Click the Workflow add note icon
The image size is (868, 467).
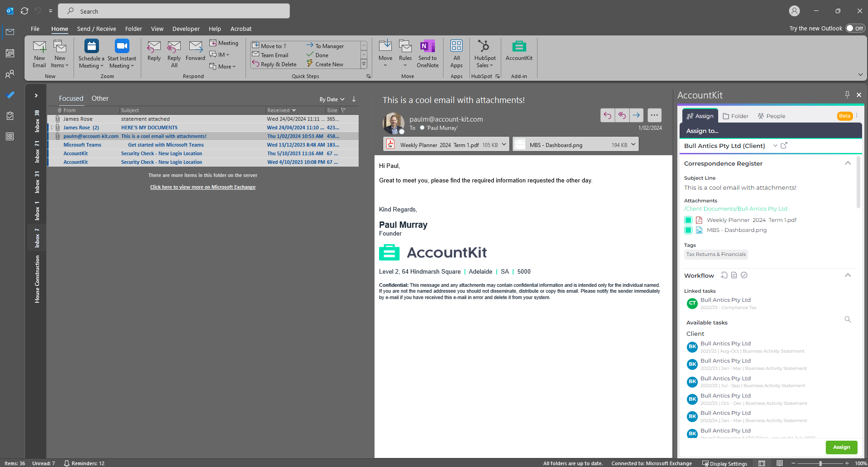[x=724, y=275]
